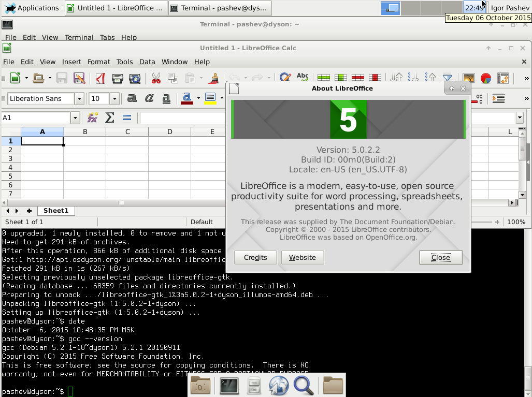
Task: Click the Default page style in status bar
Action: 202,222
